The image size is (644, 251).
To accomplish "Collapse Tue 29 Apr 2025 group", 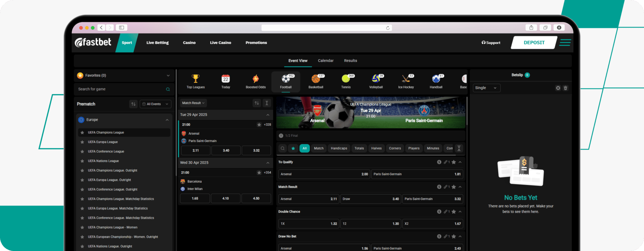I will [x=268, y=115].
